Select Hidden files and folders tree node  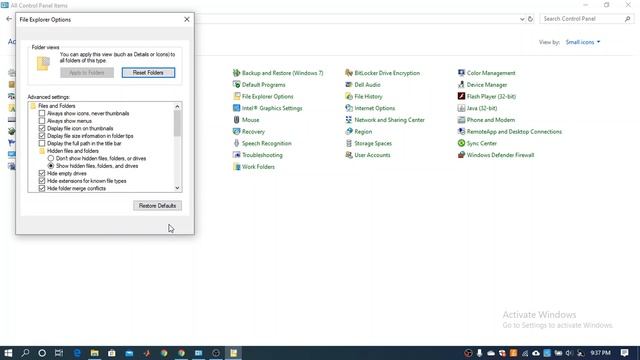pos(69,151)
